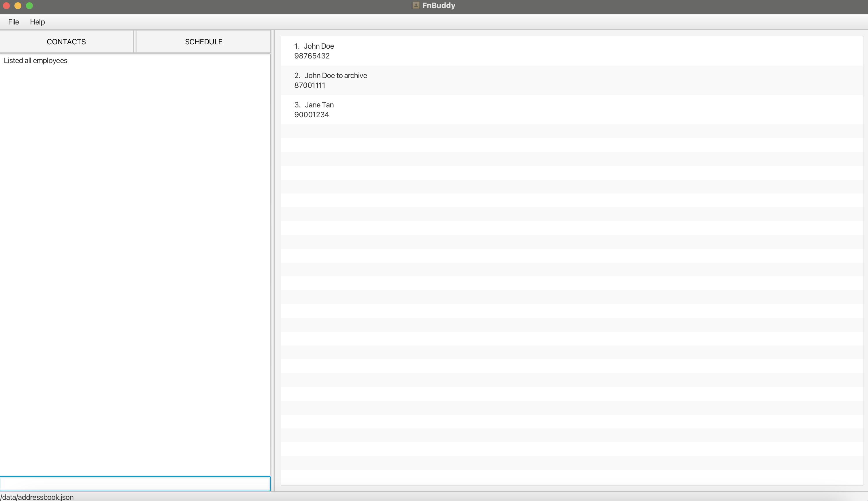Open the File menu
The width and height of the screenshot is (868, 501).
click(14, 22)
